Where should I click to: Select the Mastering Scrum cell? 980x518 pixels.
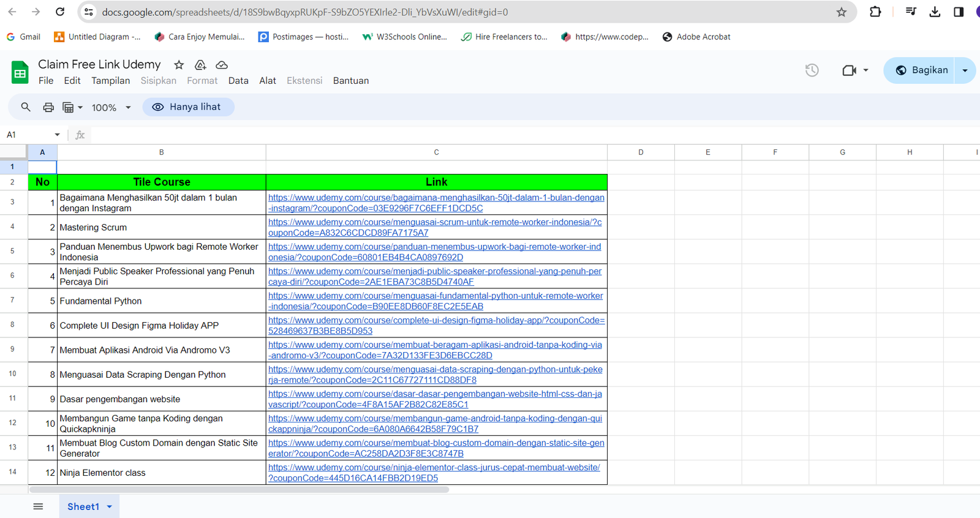pyautogui.click(x=162, y=227)
